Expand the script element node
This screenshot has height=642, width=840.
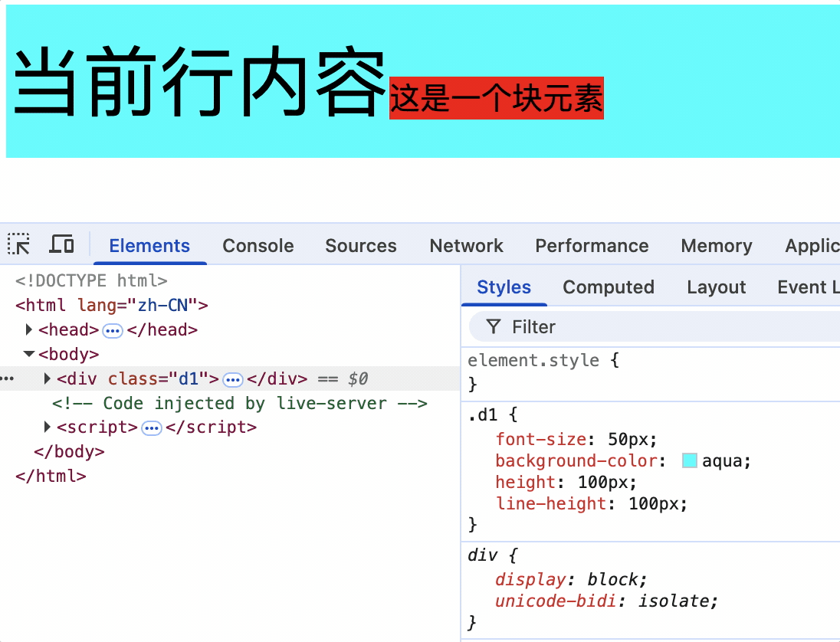(x=48, y=427)
